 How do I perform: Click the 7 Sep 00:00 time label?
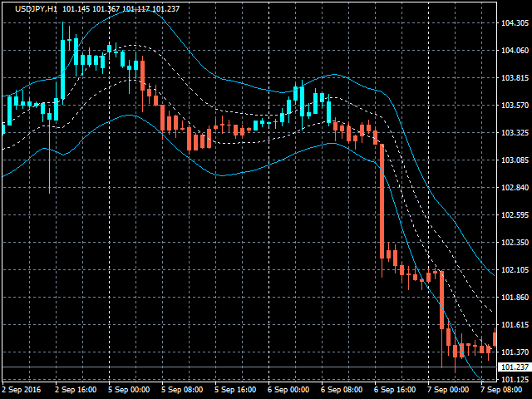tap(446, 389)
